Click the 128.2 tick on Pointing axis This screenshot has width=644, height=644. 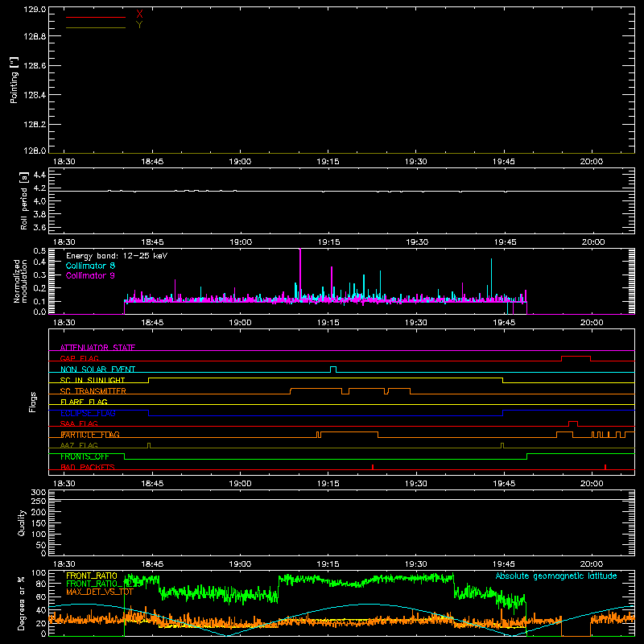click(x=35, y=125)
